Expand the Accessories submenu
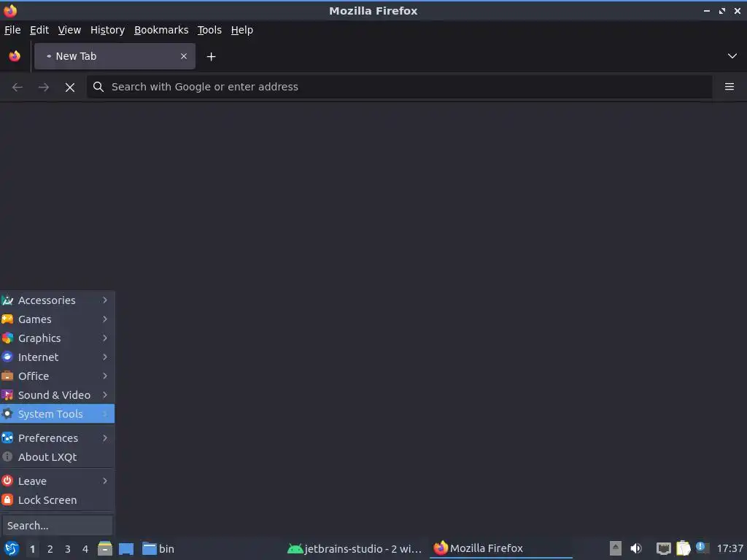Image resolution: width=747 pixels, height=560 pixels. [x=57, y=300]
